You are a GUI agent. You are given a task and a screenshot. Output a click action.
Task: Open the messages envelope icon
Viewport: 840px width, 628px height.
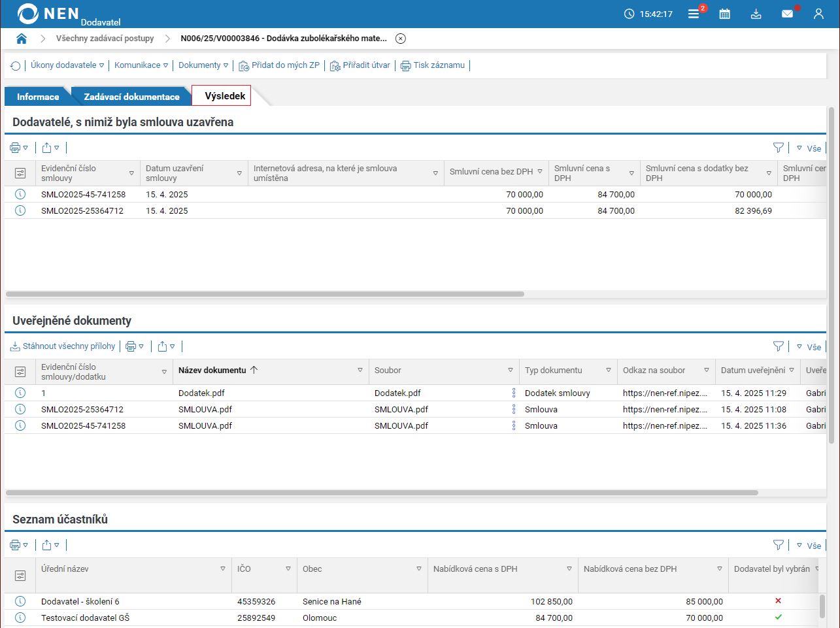787,14
